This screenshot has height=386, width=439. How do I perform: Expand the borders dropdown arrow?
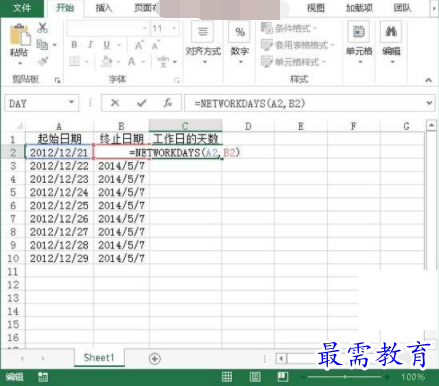[87, 62]
